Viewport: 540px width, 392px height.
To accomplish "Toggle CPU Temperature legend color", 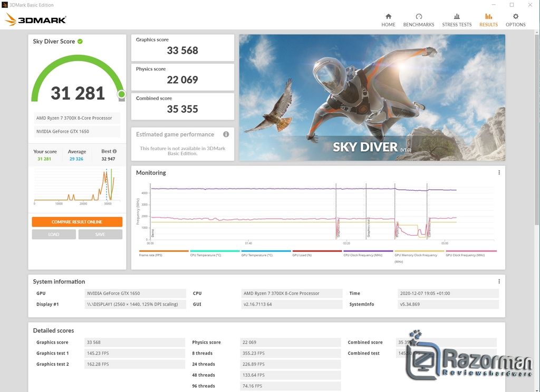I will coord(215,251).
